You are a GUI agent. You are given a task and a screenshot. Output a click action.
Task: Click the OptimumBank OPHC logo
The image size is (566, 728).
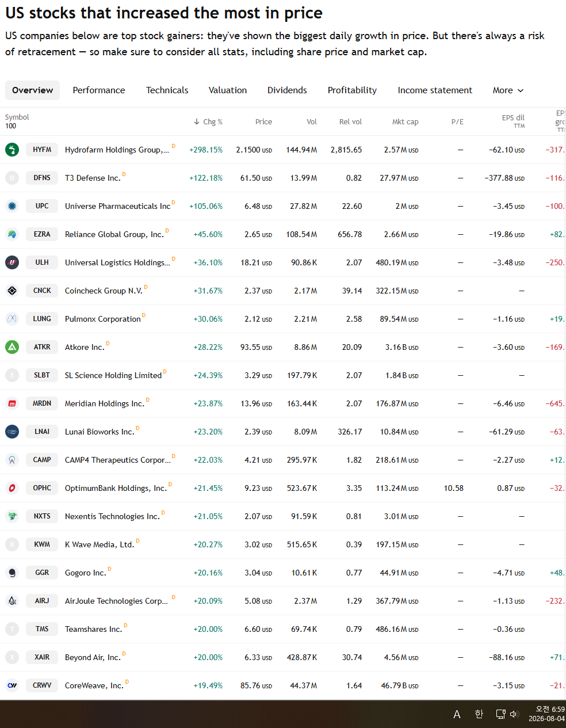click(12, 488)
